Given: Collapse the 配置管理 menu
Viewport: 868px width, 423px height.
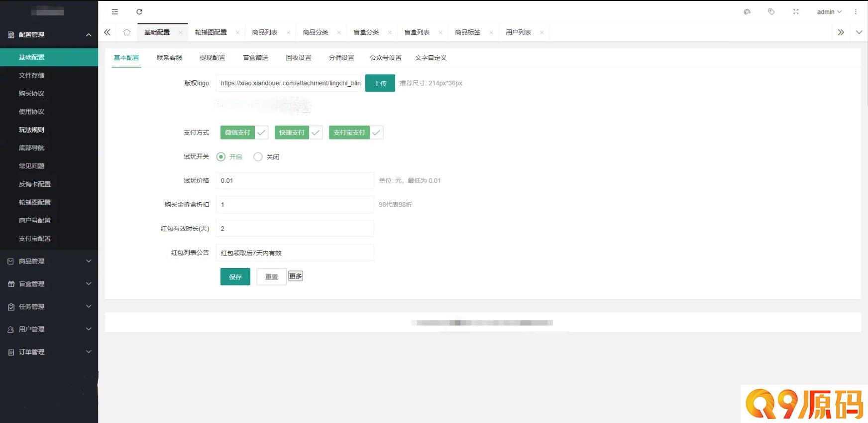Looking at the screenshot, I should (49, 34).
